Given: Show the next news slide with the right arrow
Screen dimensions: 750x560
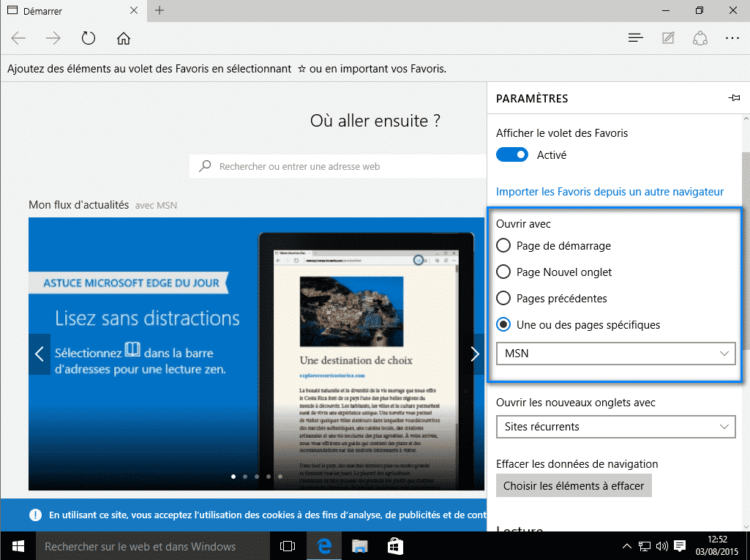Looking at the screenshot, I should tap(474, 354).
